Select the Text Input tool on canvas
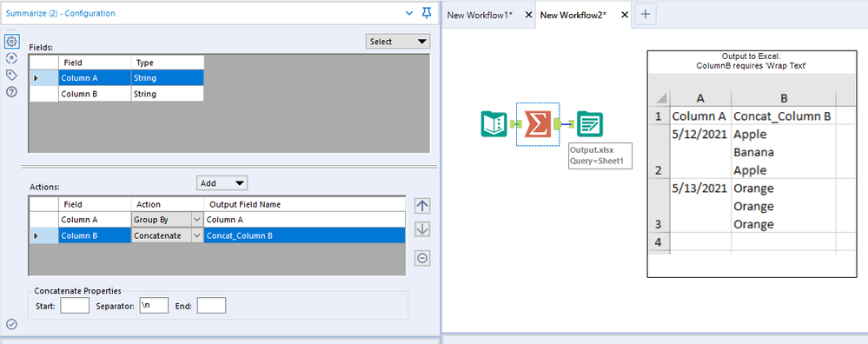Screen dimensions: 868x344 coord(494,124)
